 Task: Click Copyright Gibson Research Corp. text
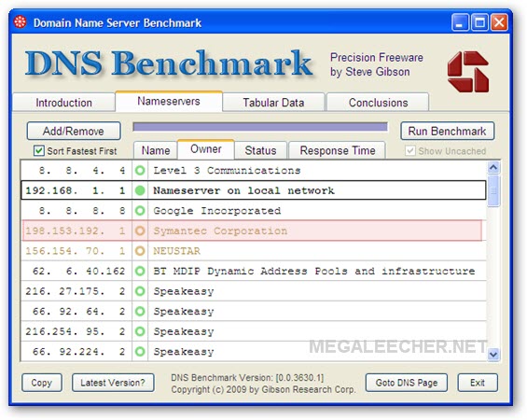tap(263, 389)
